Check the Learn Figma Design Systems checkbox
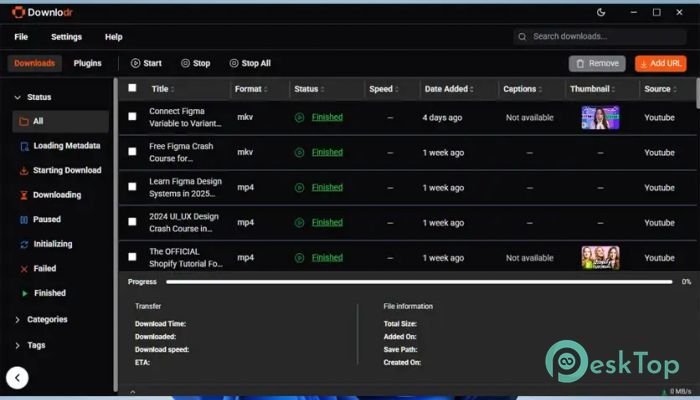The image size is (700, 400). [x=132, y=187]
